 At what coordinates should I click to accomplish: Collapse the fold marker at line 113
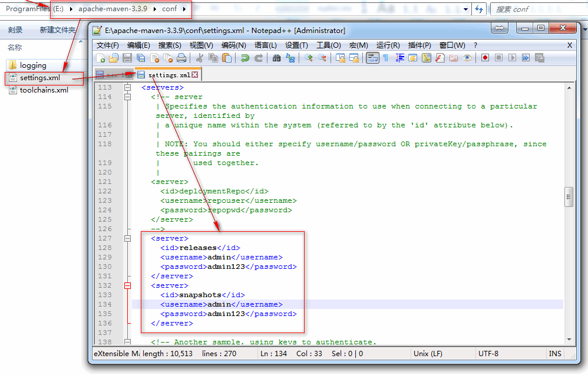pos(127,87)
